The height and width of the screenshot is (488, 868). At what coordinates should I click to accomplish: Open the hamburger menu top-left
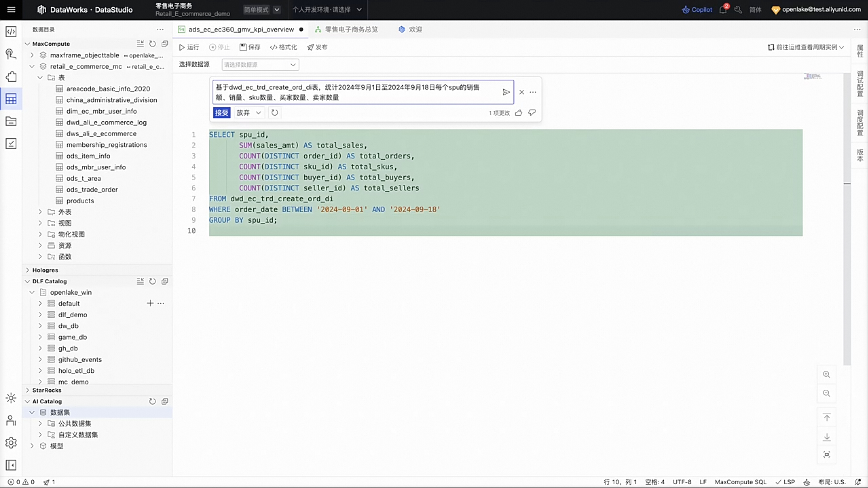pyautogui.click(x=11, y=10)
